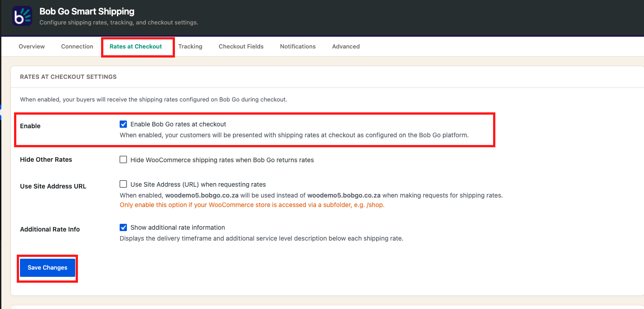Click the orange subfolder warning text
This screenshot has height=309, width=644.
coord(252,205)
